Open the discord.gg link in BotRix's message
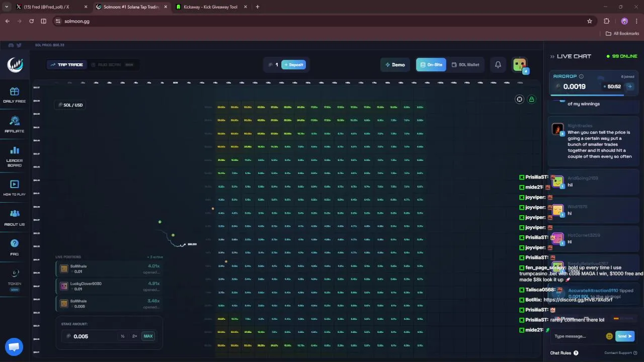This screenshot has height=362, width=644. (578, 300)
